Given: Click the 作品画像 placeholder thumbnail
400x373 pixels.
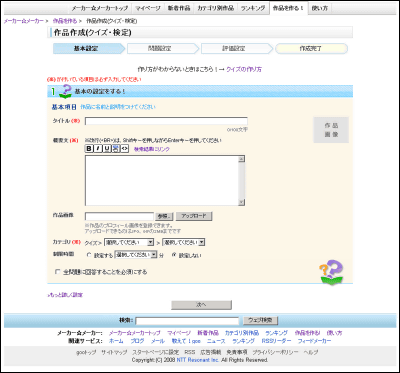Looking at the screenshot, I should (331, 130).
